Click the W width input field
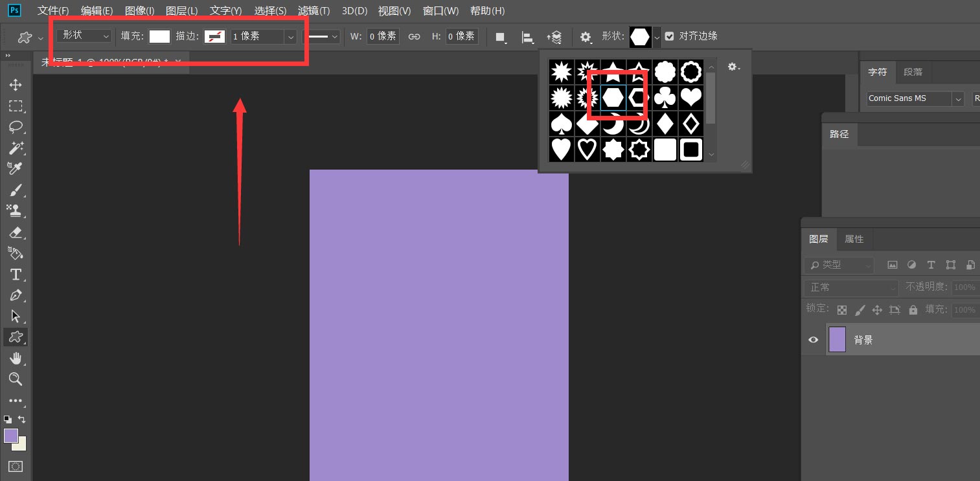The height and width of the screenshot is (481, 980). 383,36
